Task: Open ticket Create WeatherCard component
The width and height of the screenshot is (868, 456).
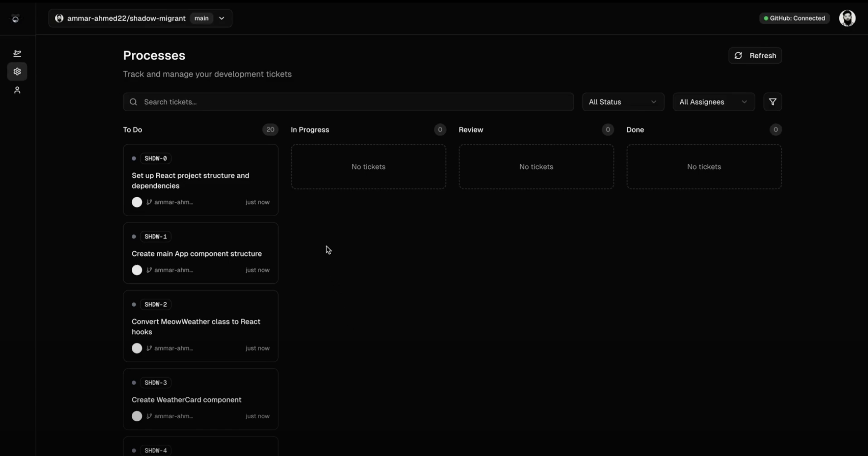Action: [186, 400]
